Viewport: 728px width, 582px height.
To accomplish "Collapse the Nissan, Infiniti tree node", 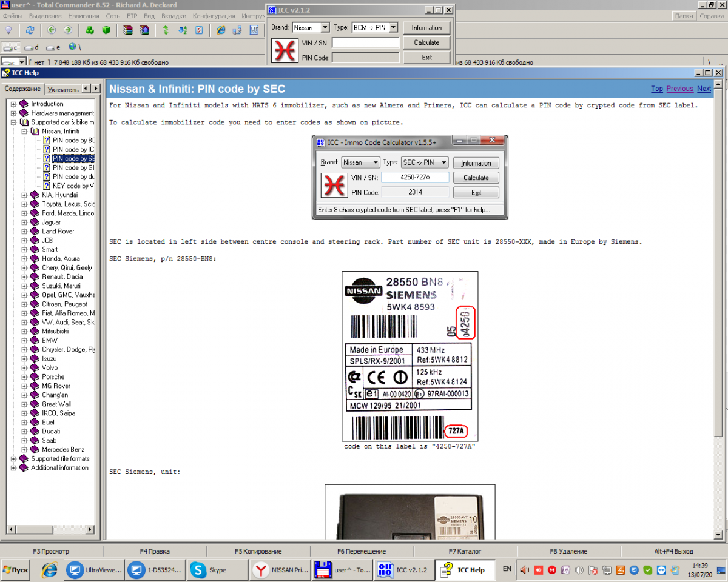I will 24,132.
